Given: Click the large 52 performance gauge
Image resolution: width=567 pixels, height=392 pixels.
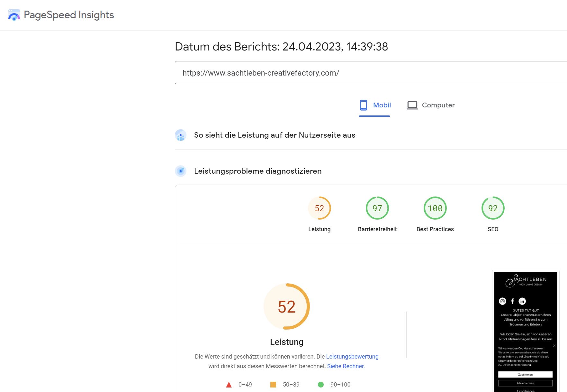Looking at the screenshot, I should 287,306.
